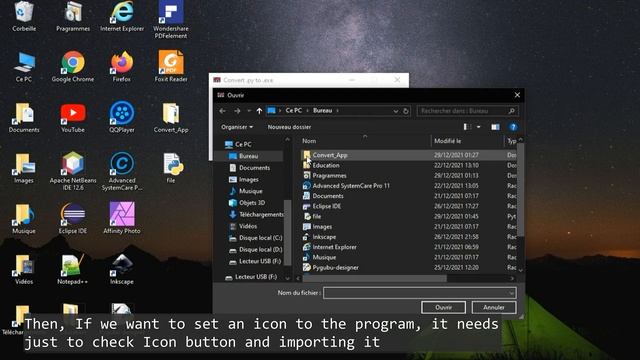Go back in the Ouvrir dialog

point(222,111)
